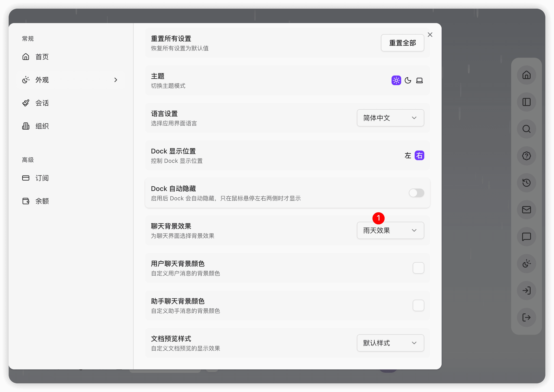Open the mail icon in the dock
Viewport: 554px width, 392px height.
tap(527, 210)
